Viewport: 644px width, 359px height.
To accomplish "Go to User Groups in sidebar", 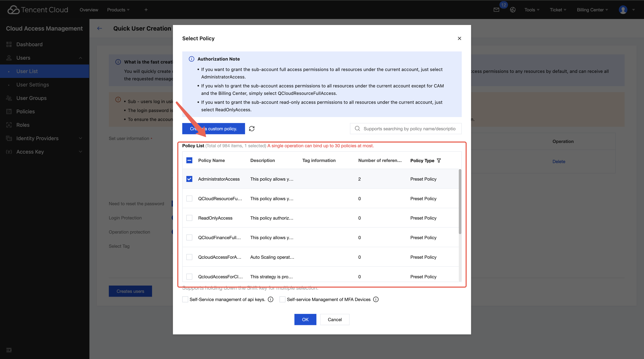I will [x=31, y=98].
